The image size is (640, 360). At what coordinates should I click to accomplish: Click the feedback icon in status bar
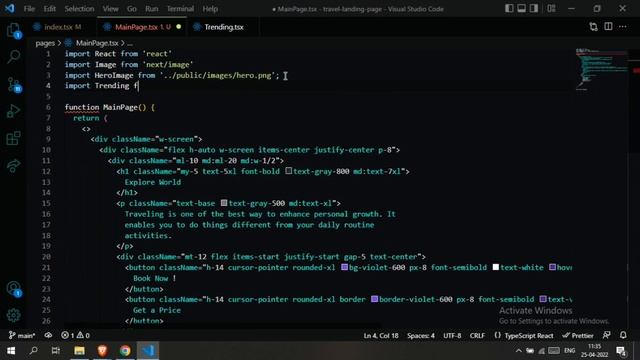[607, 335]
